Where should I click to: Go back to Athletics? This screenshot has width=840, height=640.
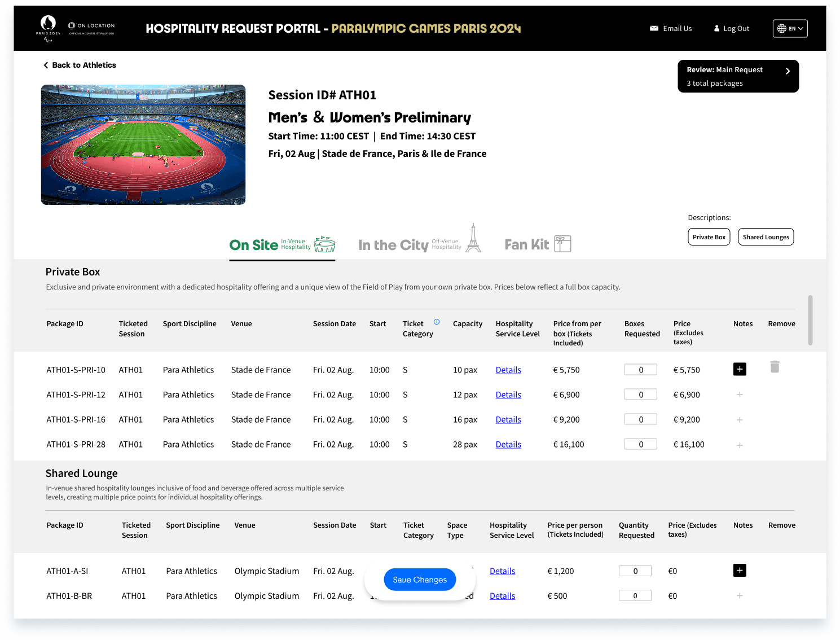click(80, 65)
